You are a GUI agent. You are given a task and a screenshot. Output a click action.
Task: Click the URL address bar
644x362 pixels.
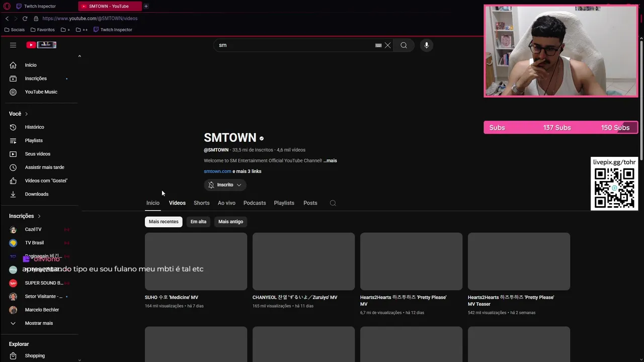pyautogui.click(x=90, y=19)
